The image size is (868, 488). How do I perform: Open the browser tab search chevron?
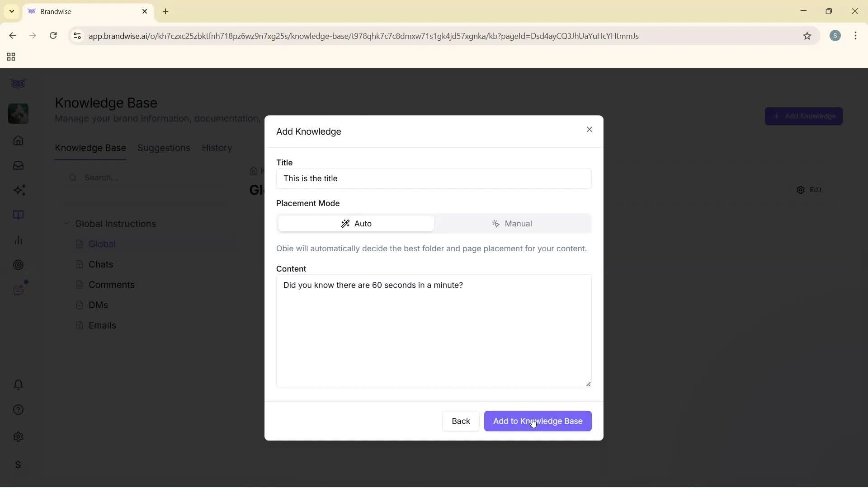click(x=11, y=11)
